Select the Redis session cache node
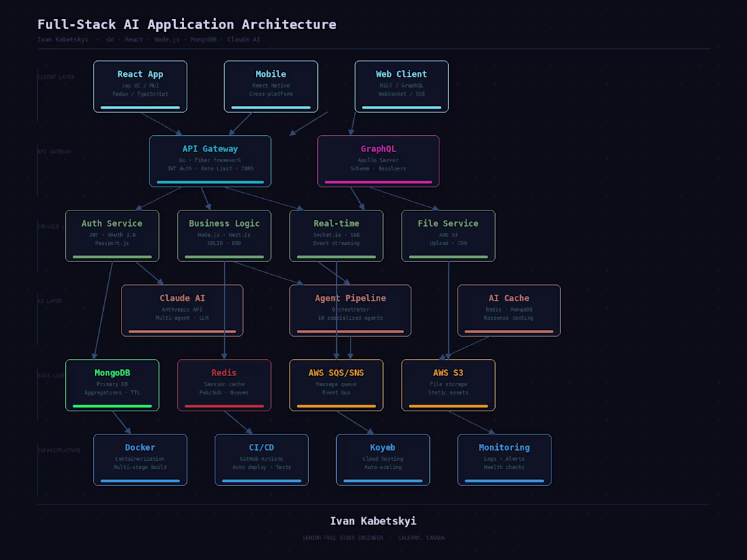 224,384
